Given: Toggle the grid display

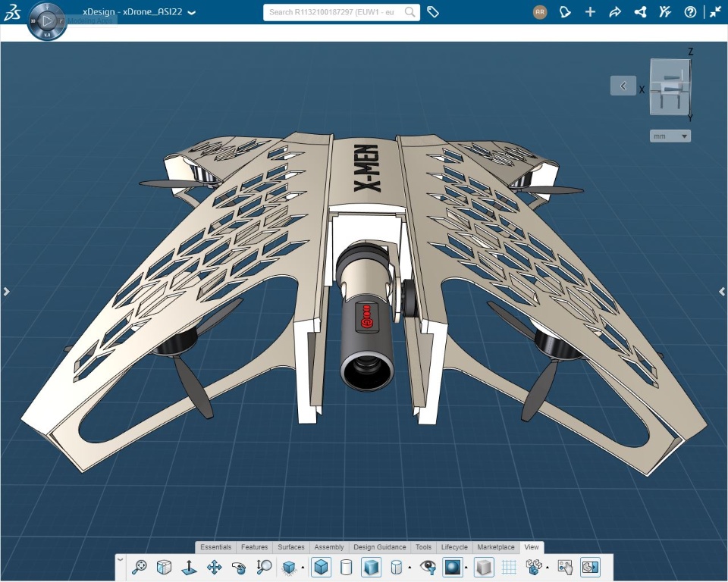Looking at the screenshot, I should (509, 567).
